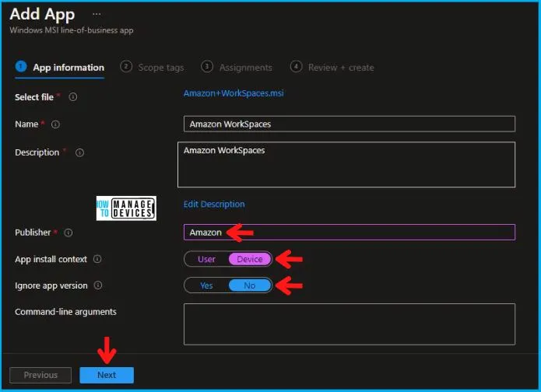This screenshot has height=392, width=541.
Task: Click the Command-line arguments text box
Action: (350, 324)
